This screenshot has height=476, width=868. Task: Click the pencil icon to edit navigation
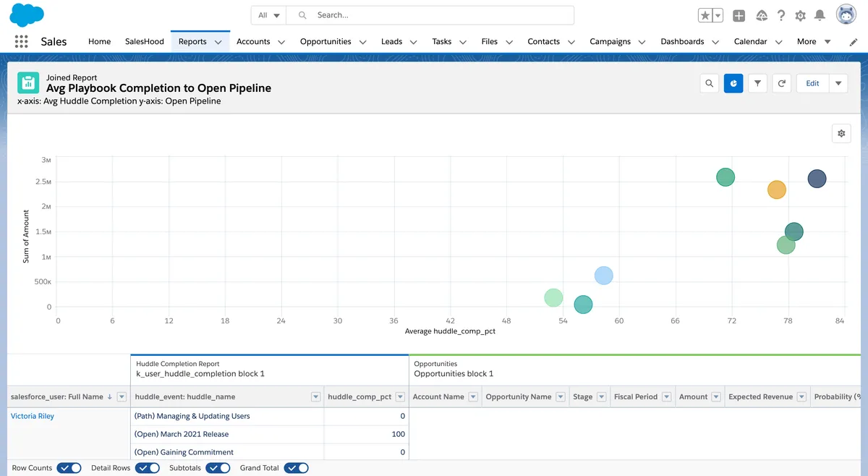(x=854, y=42)
